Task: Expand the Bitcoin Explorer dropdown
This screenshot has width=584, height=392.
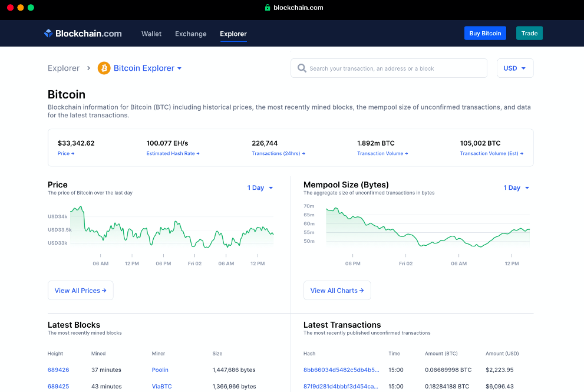Action: click(147, 68)
